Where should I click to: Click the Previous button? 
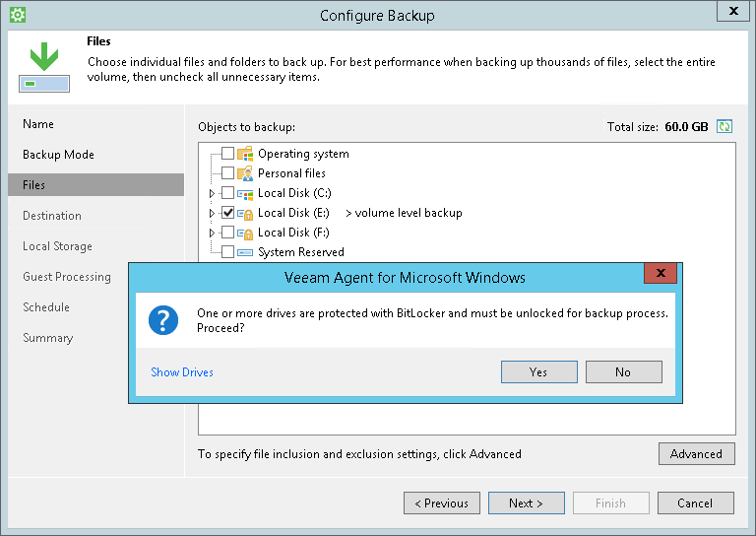click(x=442, y=503)
